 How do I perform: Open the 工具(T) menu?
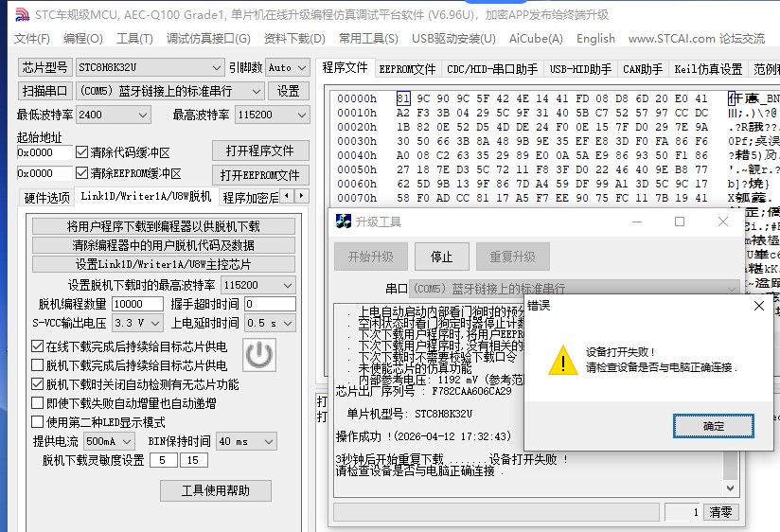coord(134,39)
